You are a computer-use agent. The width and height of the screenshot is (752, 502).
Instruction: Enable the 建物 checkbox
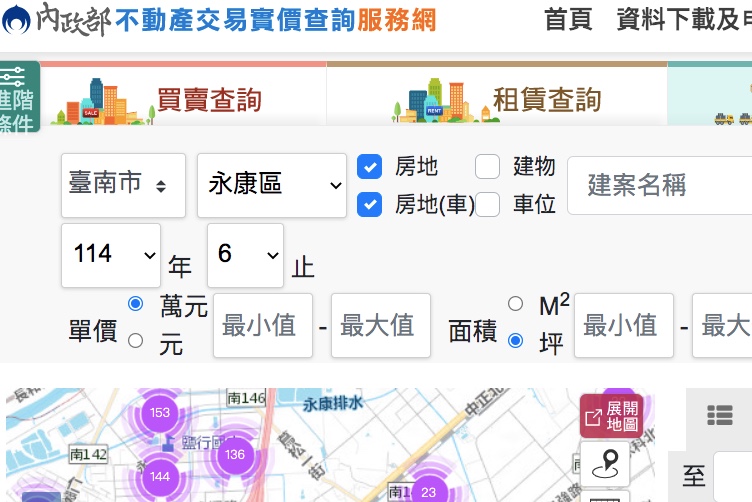(487, 167)
